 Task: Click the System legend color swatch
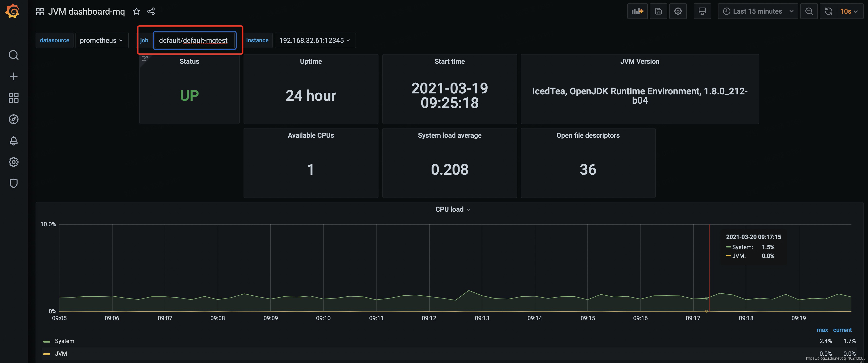(47, 341)
